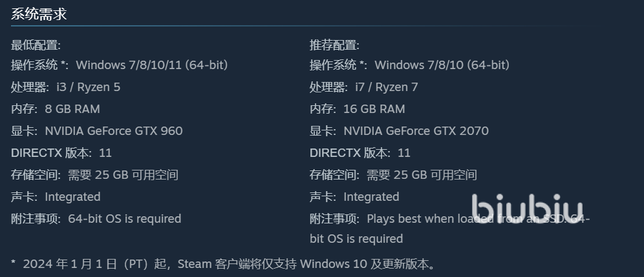Click the 声卡 Integrated line under 最低配置
The width and height of the screenshot is (644, 277).
[56, 197]
